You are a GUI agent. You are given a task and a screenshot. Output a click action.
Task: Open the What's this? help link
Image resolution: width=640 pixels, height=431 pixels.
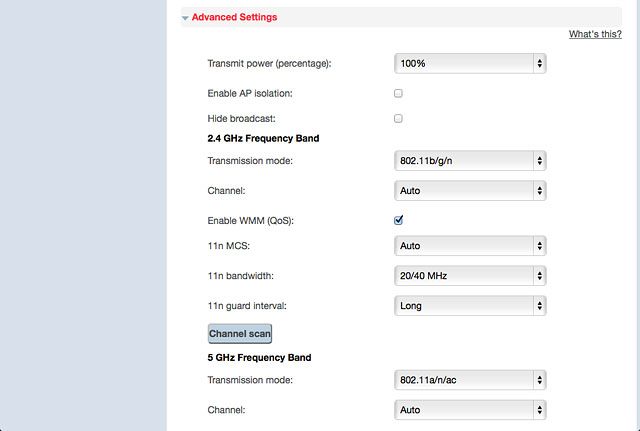(595, 34)
